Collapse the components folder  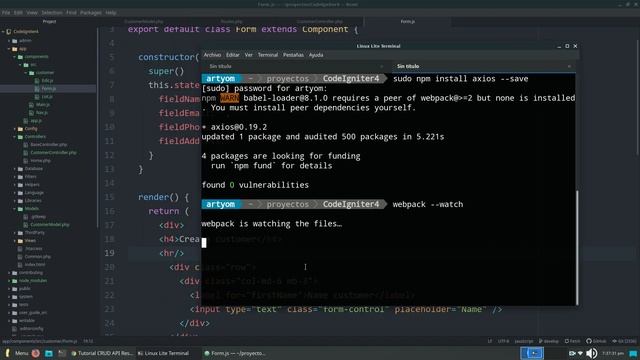tap(15, 57)
